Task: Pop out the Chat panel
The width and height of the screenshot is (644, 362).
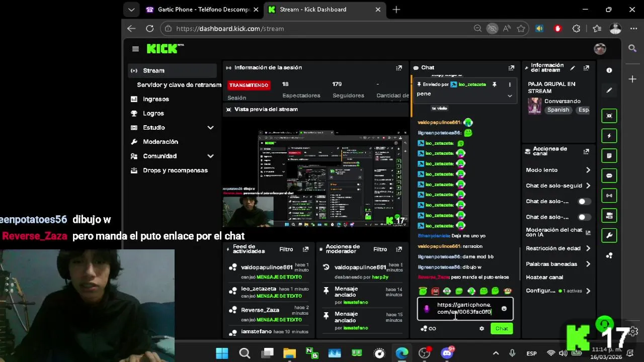Action: pyautogui.click(x=511, y=68)
